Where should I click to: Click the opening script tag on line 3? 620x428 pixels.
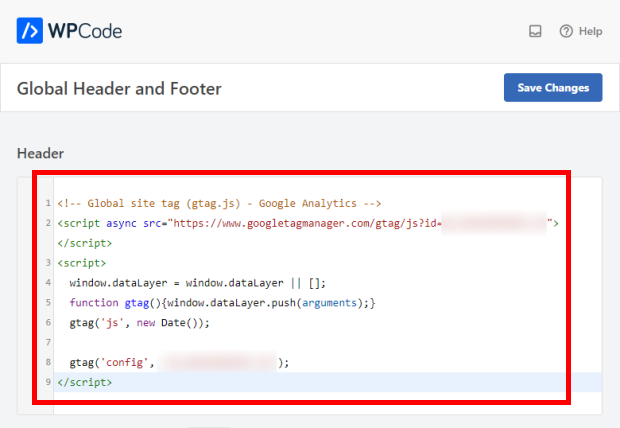[77, 263]
